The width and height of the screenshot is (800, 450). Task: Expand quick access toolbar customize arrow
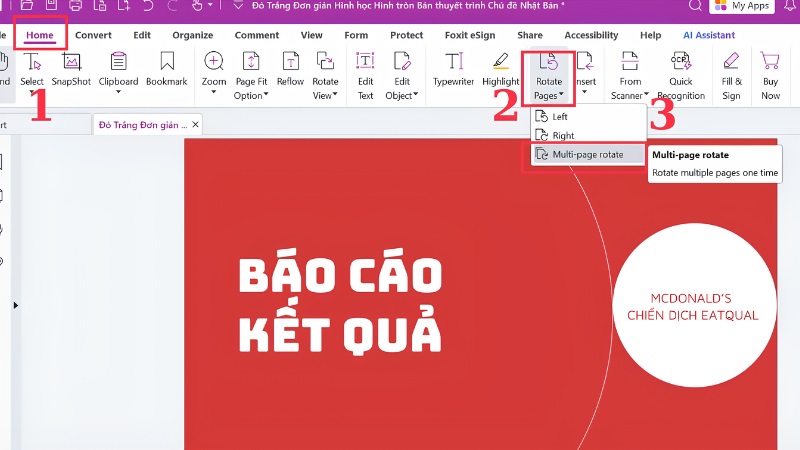pos(238,6)
